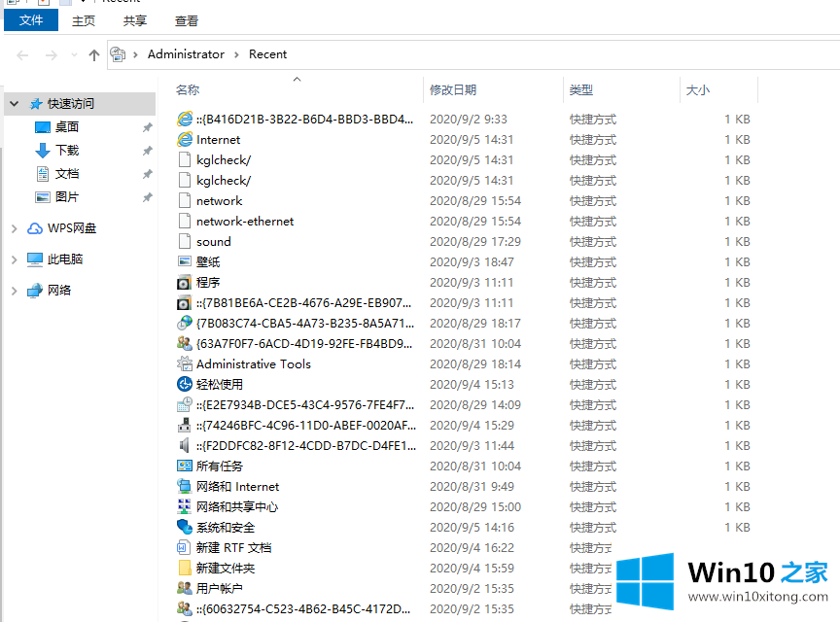Screen dimensions: 840x622
Task: Select the {7B083C74-CBA5 shortcut icon
Action: [185, 323]
